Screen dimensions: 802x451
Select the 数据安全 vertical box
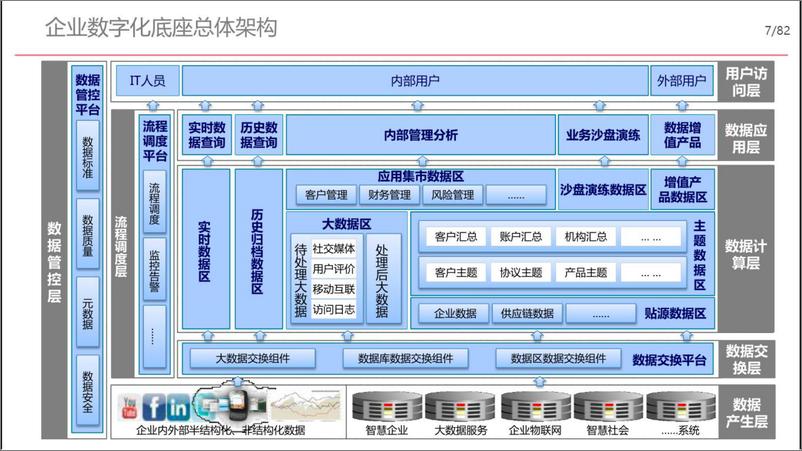point(87,391)
